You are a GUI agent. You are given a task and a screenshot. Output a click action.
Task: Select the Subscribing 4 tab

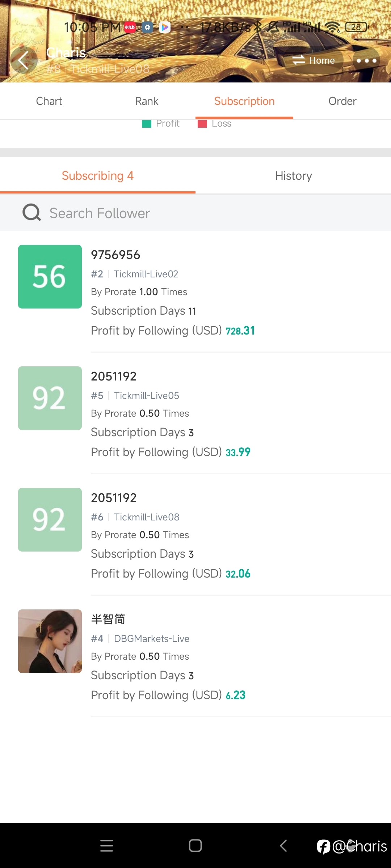click(x=98, y=176)
